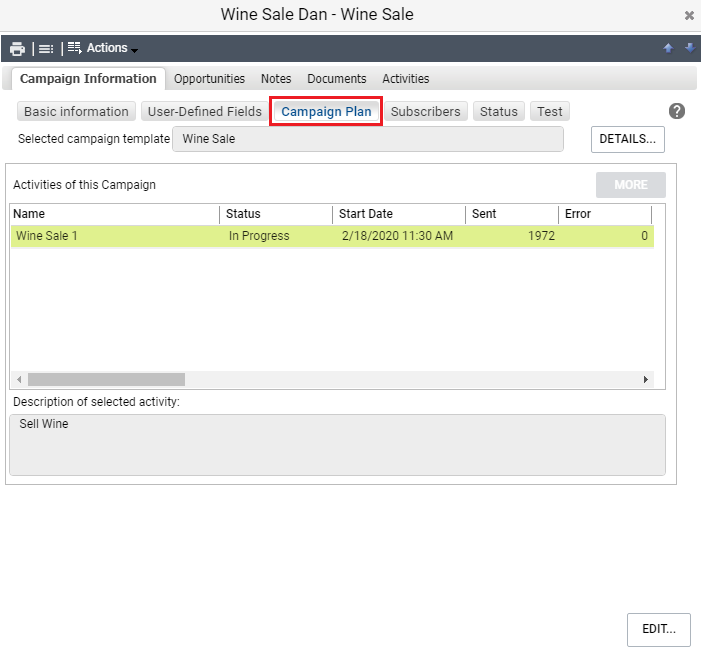This screenshot has width=701, height=658.
Task: Go to next record with down arrow
Action: point(690,47)
